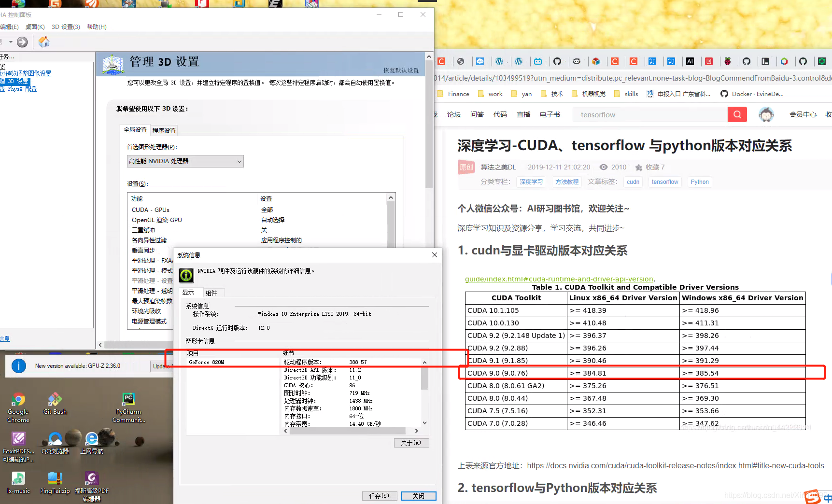
Task: Open the 论坛 link in CSDN navigation
Action: (x=454, y=114)
